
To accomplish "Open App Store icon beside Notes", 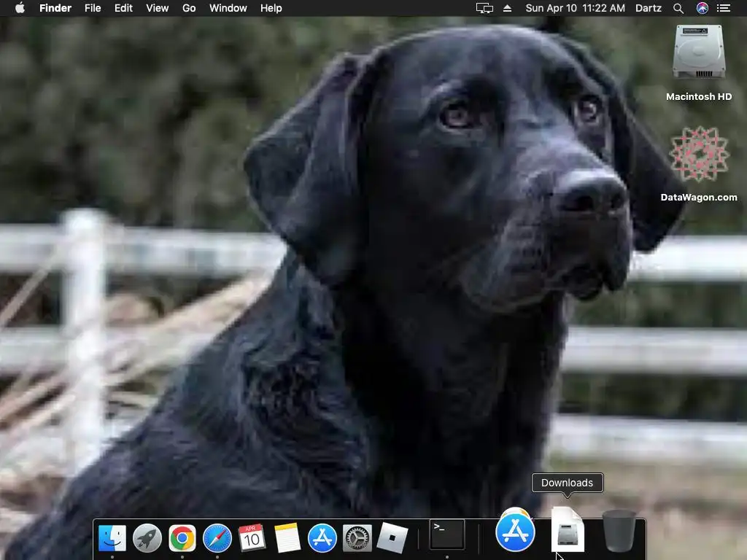I will pyautogui.click(x=322, y=538).
